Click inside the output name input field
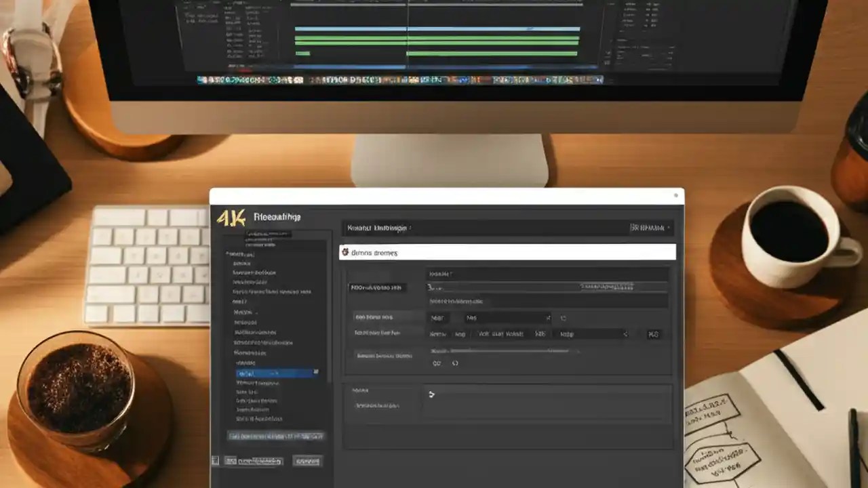 (542, 287)
